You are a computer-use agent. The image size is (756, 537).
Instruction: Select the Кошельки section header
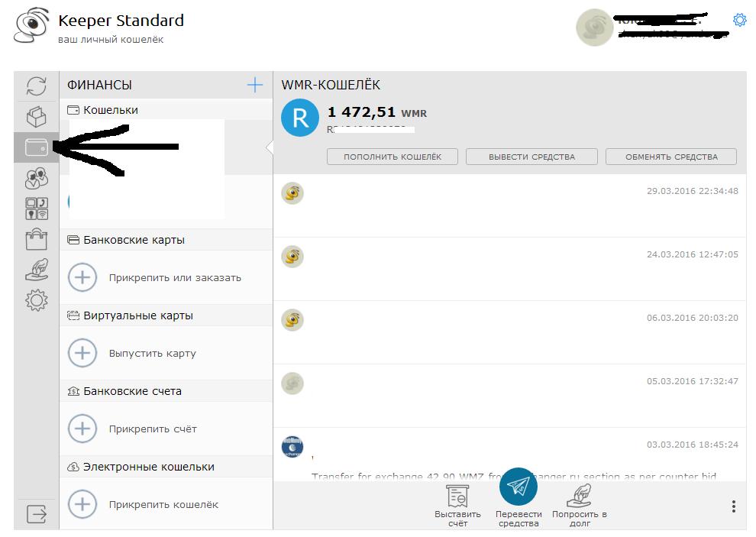coord(166,110)
